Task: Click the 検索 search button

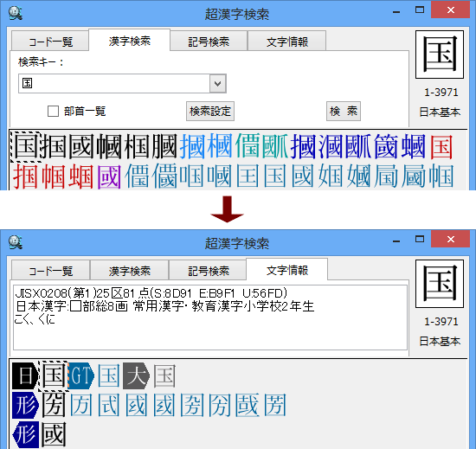Action: click(344, 111)
